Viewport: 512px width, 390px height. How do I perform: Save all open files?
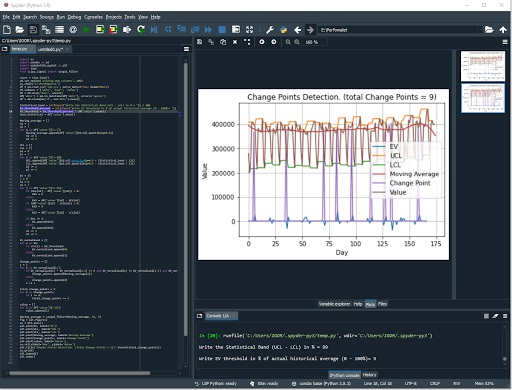point(46,30)
